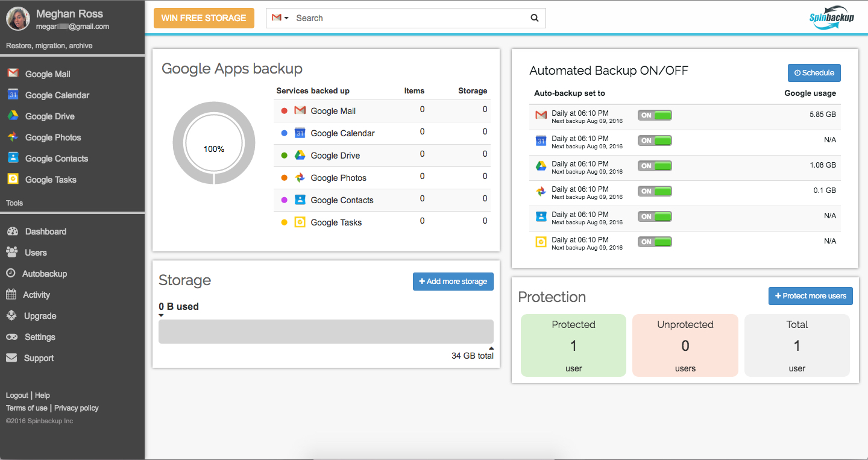Toggle auto-backup switch for 1.08 GB Drive row

[655, 166]
